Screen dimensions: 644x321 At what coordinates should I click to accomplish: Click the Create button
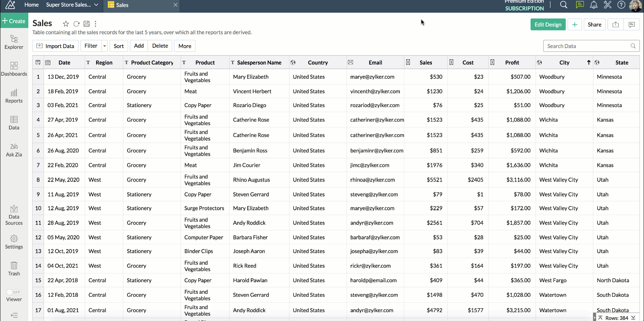pos(14,21)
